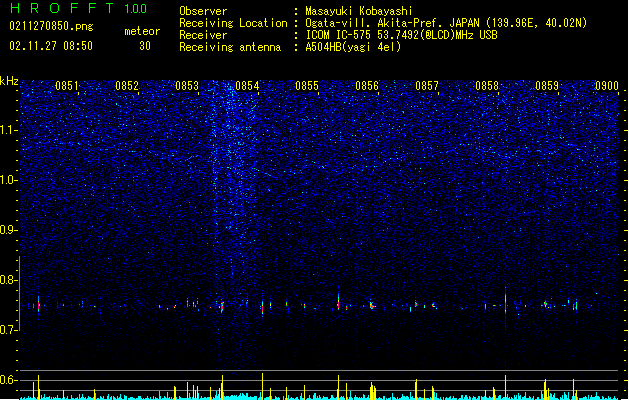The width and height of the screenshot is (629, 400).
Task: Click the Receiving antenna label
Action: pyautogui.click(x=230, y=47)
